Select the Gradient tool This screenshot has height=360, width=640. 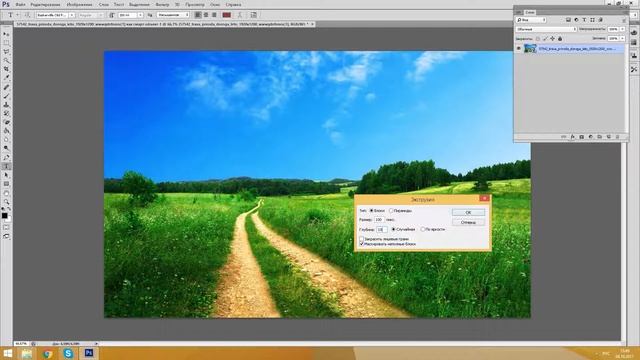[6, 131]
